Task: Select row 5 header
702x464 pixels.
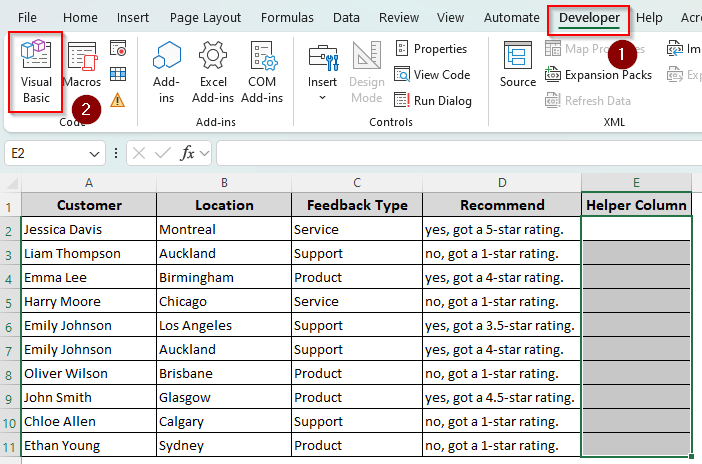Action: [9, 303]
